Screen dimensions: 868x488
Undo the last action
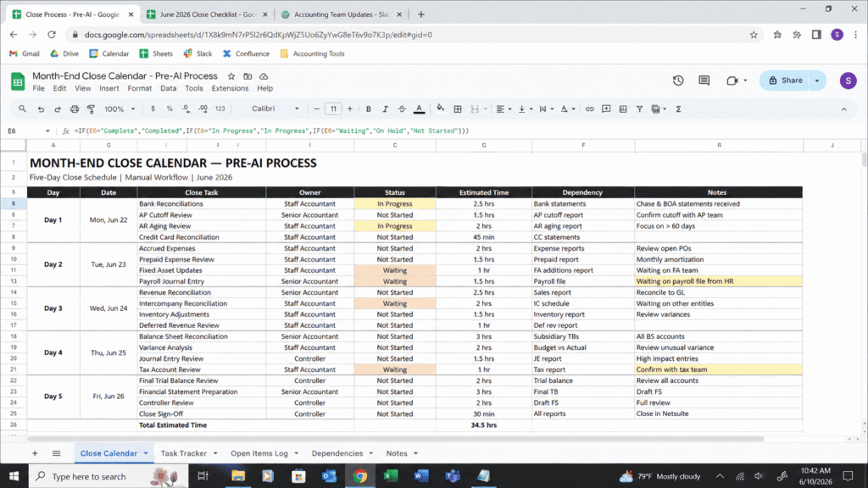coord(41,109)
